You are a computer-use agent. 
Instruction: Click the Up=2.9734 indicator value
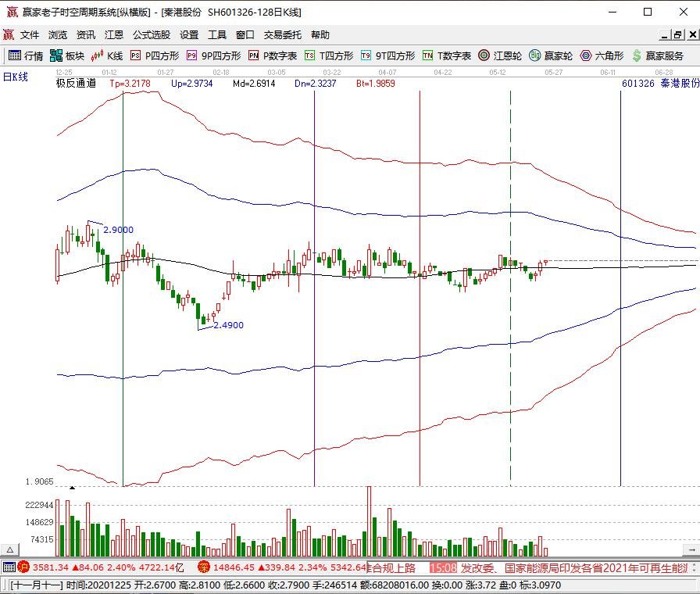pos(192,84)
